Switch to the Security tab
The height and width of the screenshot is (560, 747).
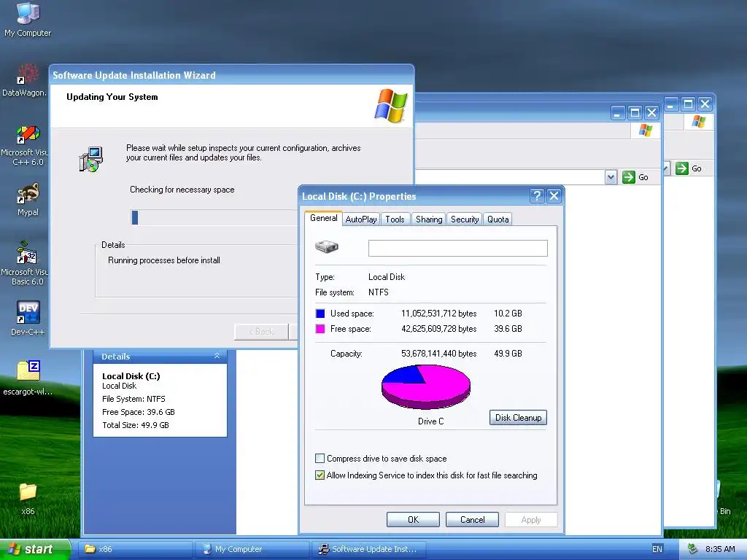(465, 219)
